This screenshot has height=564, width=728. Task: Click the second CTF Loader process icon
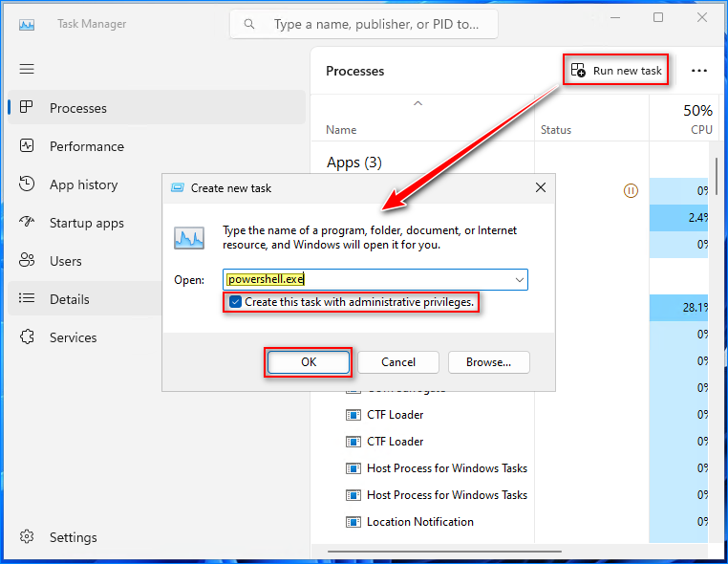[x=353, y=442]
